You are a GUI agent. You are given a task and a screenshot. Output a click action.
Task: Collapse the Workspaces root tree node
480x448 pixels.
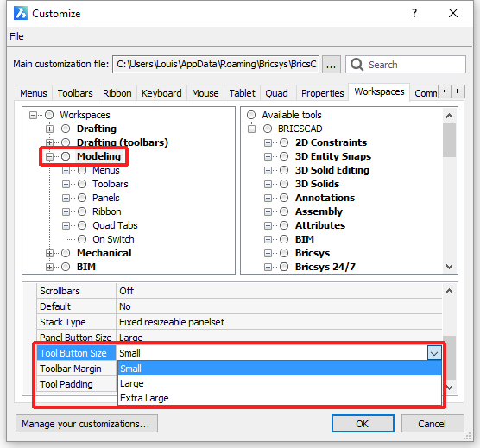[x=33, y=116]
